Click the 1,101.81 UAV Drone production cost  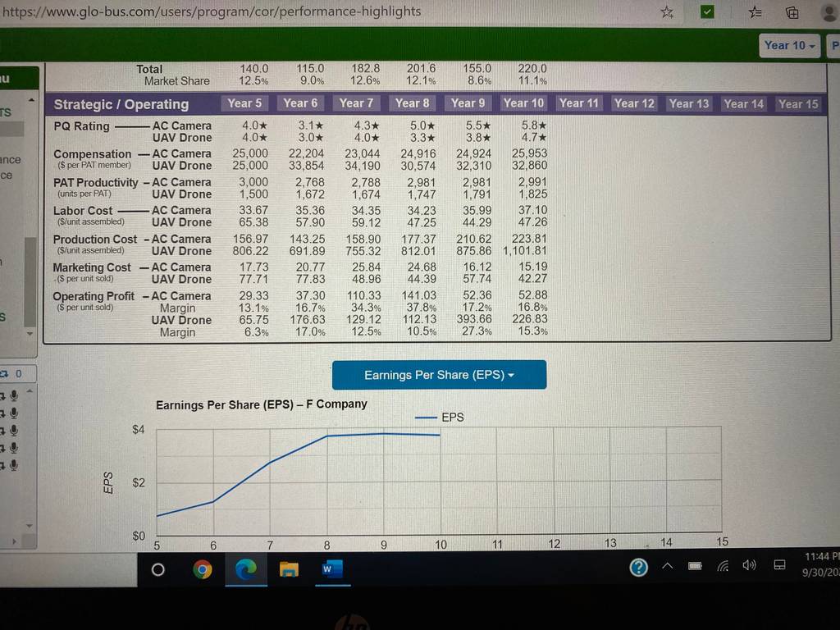click(x=525, y=251)
